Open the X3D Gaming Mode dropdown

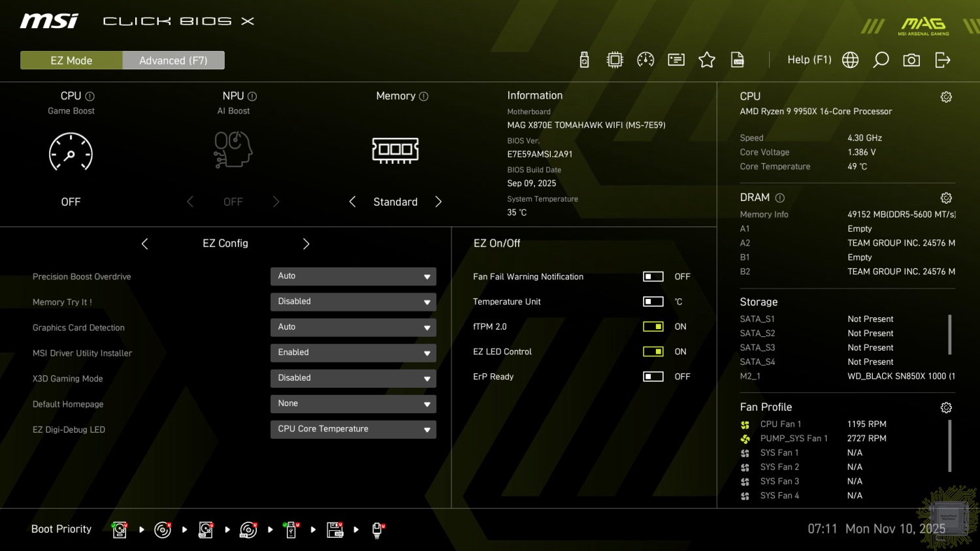353,378
